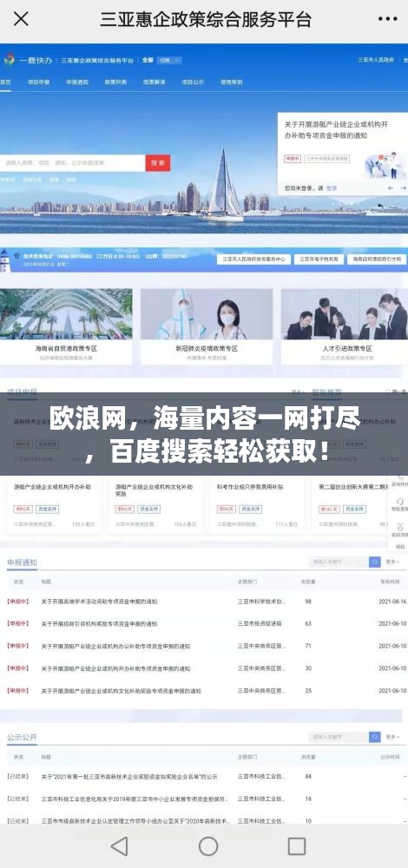
Task: Expand 更多 in 公示公开 section
Action: click(392, 737)
